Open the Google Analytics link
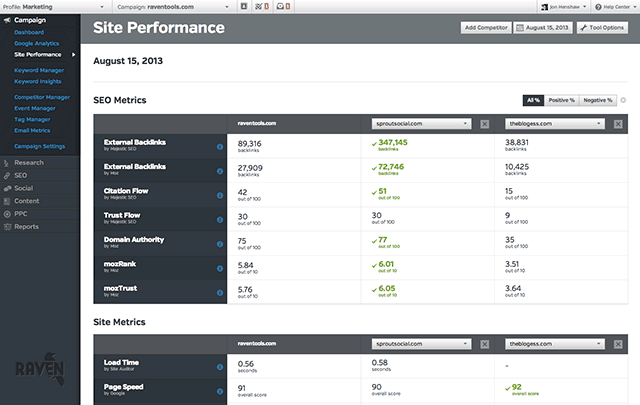 coord(37,43)
